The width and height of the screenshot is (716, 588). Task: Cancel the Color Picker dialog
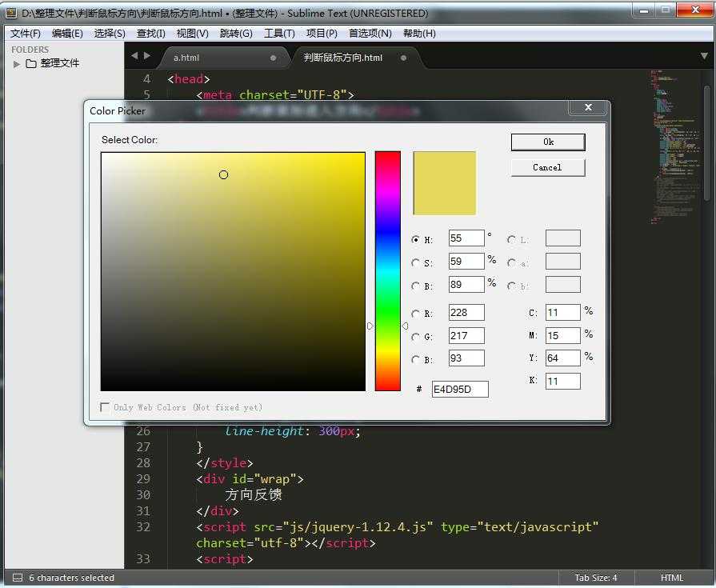548,167
